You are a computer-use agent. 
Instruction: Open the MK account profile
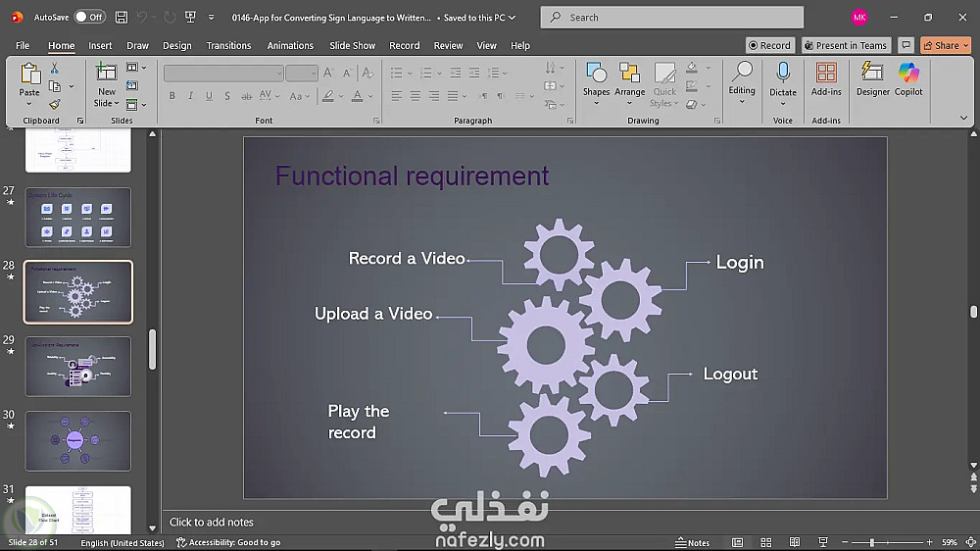[x=859, y=18]
